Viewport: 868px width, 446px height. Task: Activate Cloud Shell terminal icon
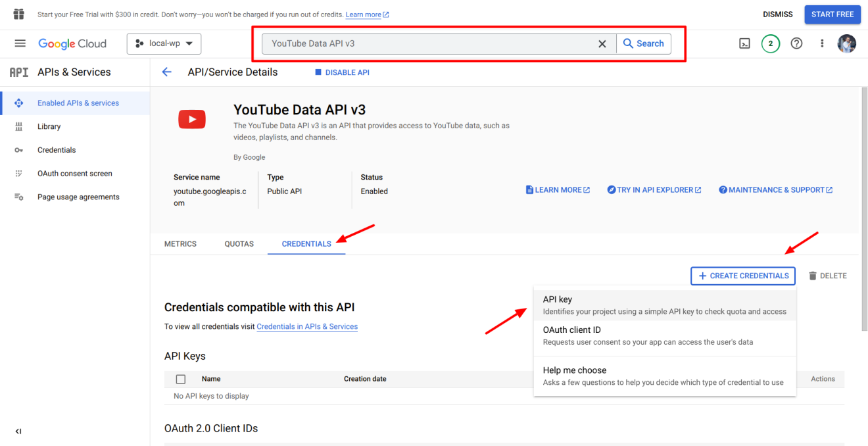point(744,43)
